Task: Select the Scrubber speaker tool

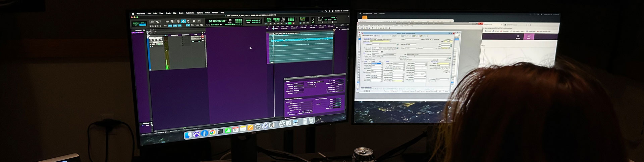Action: click(194, 21)
